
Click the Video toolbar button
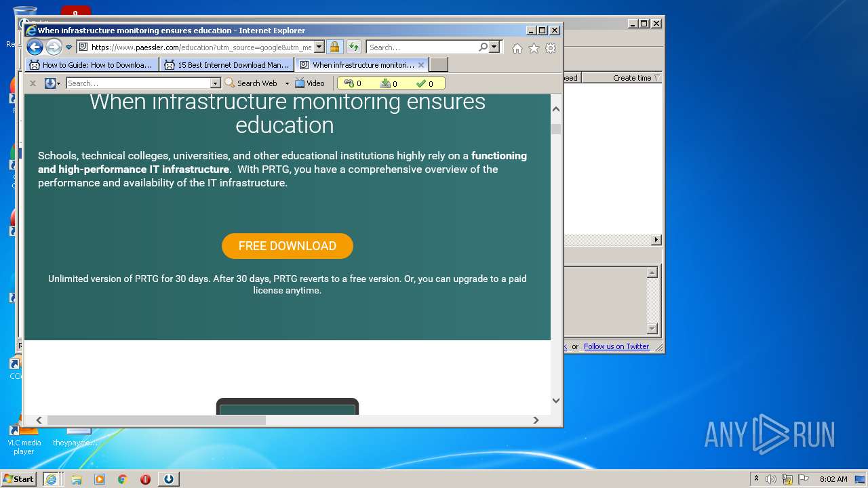(310, 83)
